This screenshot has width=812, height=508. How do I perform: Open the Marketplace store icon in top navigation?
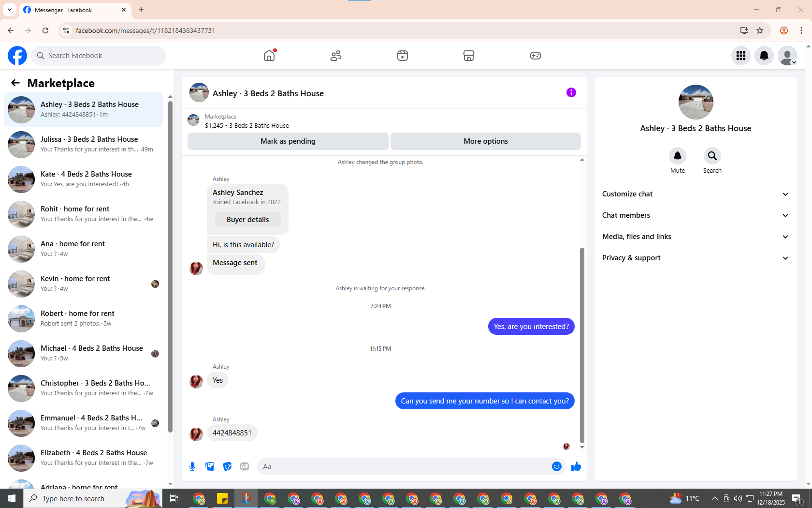click(x=469, y=56)
